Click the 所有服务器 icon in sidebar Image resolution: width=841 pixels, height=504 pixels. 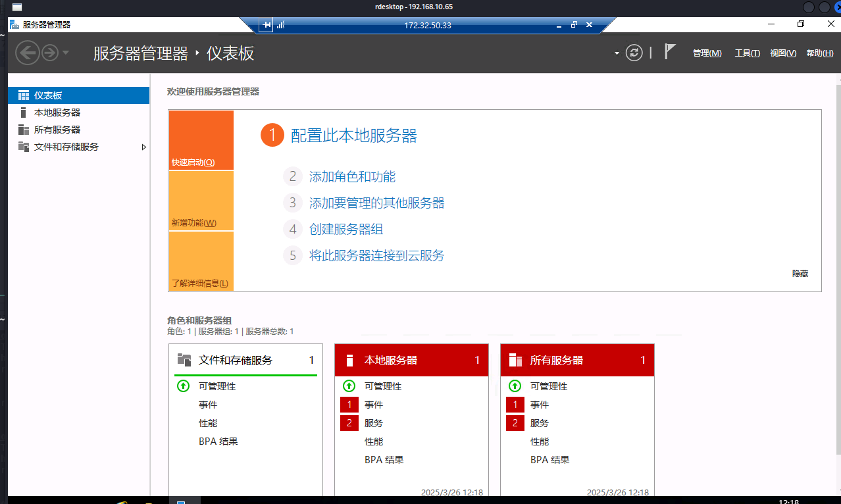[24, 130]
